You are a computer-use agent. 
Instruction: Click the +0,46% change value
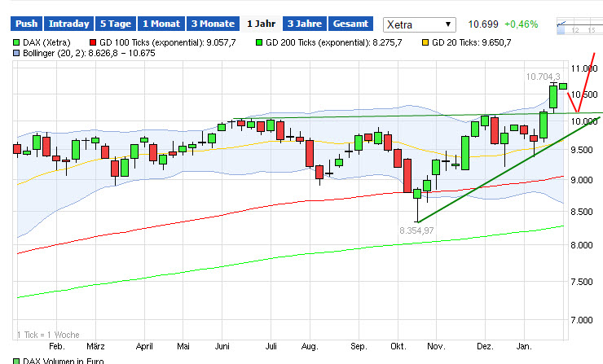pyautogui.click(x=521, y=24)
